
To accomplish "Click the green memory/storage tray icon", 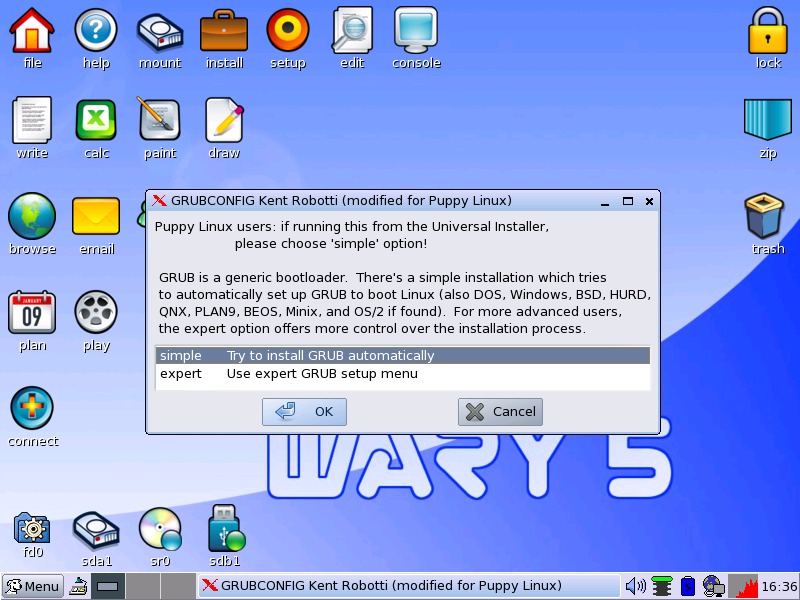I will pos(662,586).
